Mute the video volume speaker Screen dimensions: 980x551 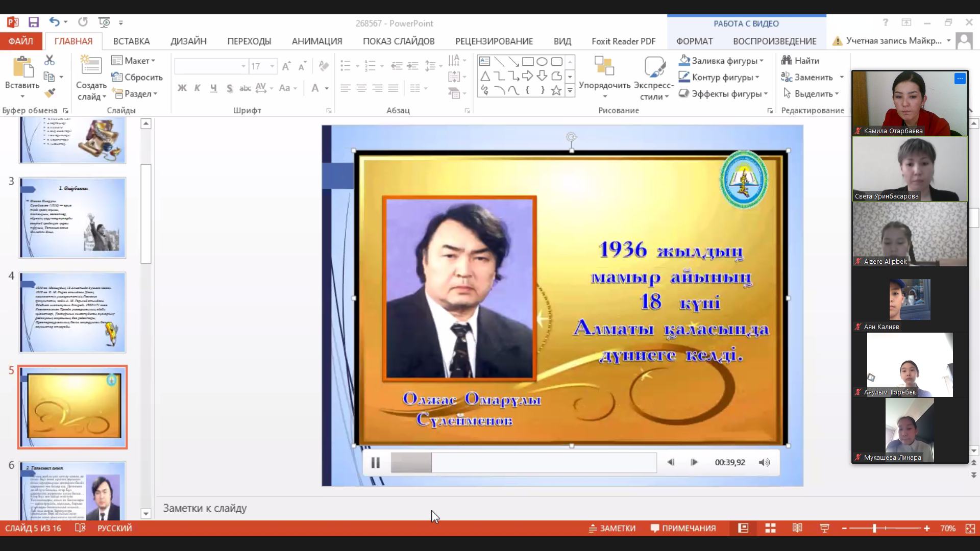764,462
